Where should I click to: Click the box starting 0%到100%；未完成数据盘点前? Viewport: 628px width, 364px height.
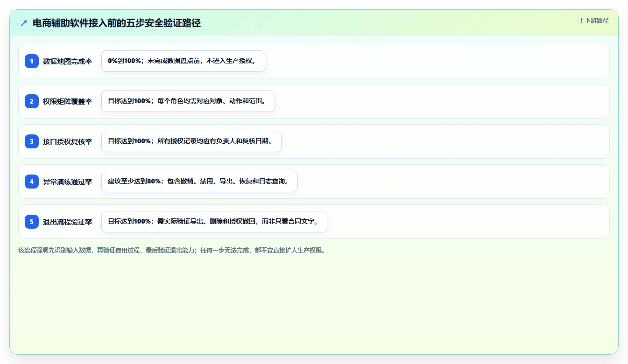coord(183,61)
